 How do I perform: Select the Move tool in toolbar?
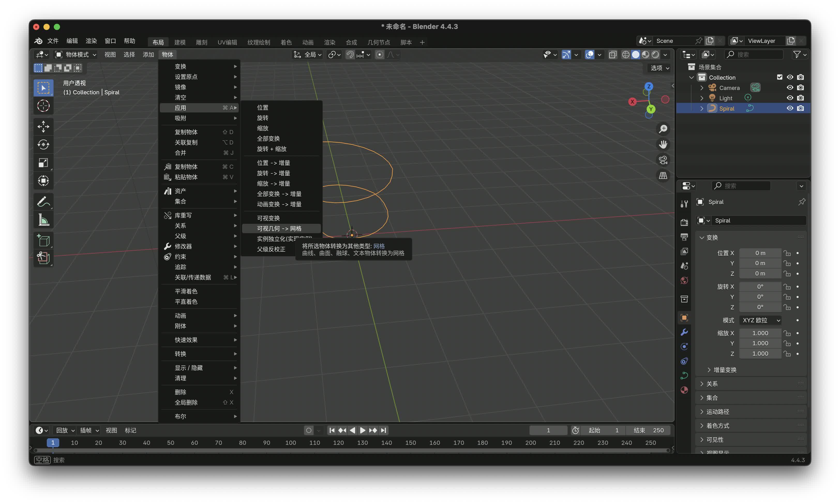pos(43,127)
